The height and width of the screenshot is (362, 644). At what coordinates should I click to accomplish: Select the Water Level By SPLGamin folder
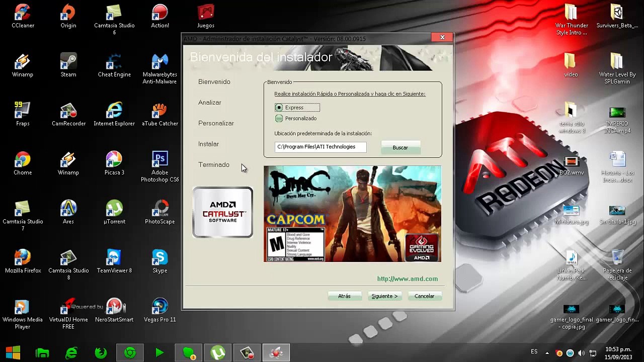pyautogui.click(x=617, y=69)
